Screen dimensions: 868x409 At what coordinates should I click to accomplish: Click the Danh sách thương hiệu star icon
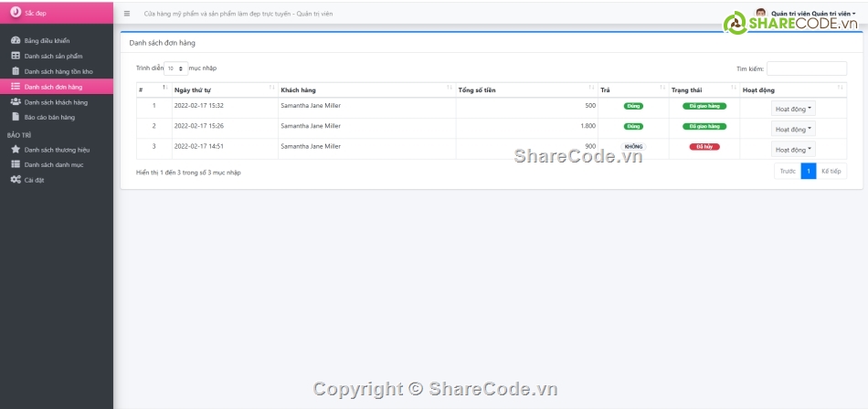coord(16,149)
